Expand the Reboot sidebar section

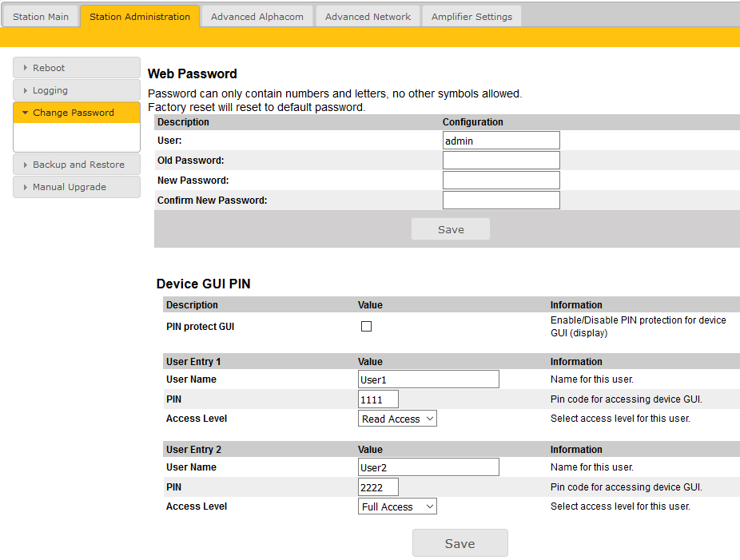[77, 68]
